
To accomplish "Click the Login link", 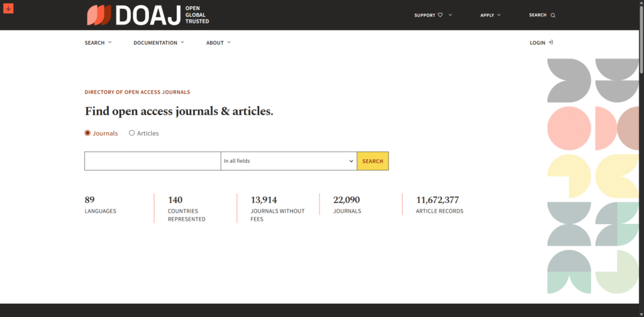I will click(538, 43).
